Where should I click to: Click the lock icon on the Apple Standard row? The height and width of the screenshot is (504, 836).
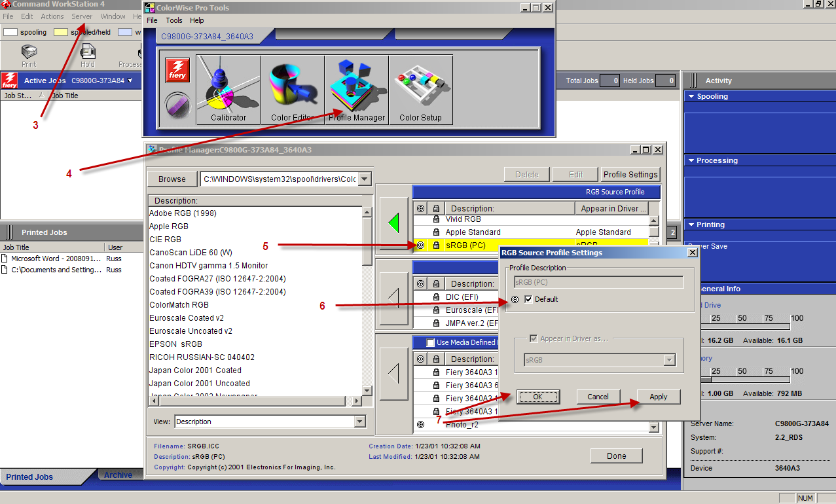(437, 232)
